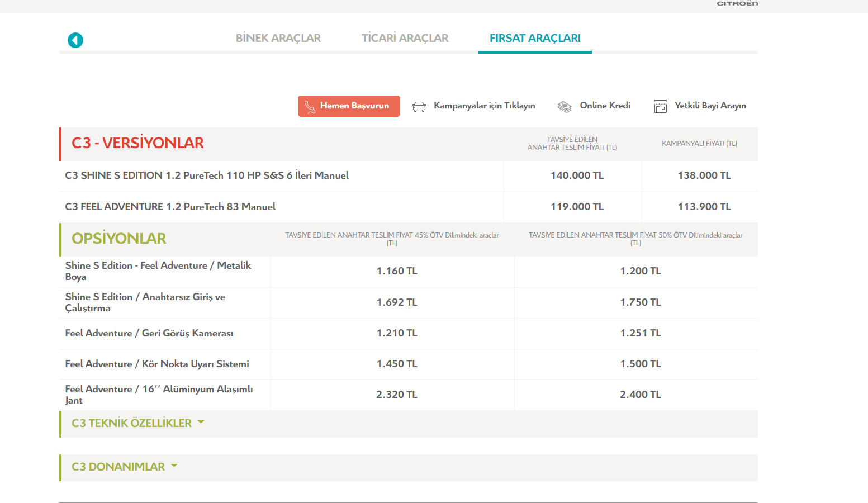Click the 138.000 TL campaign price

[x=704, y=175]
